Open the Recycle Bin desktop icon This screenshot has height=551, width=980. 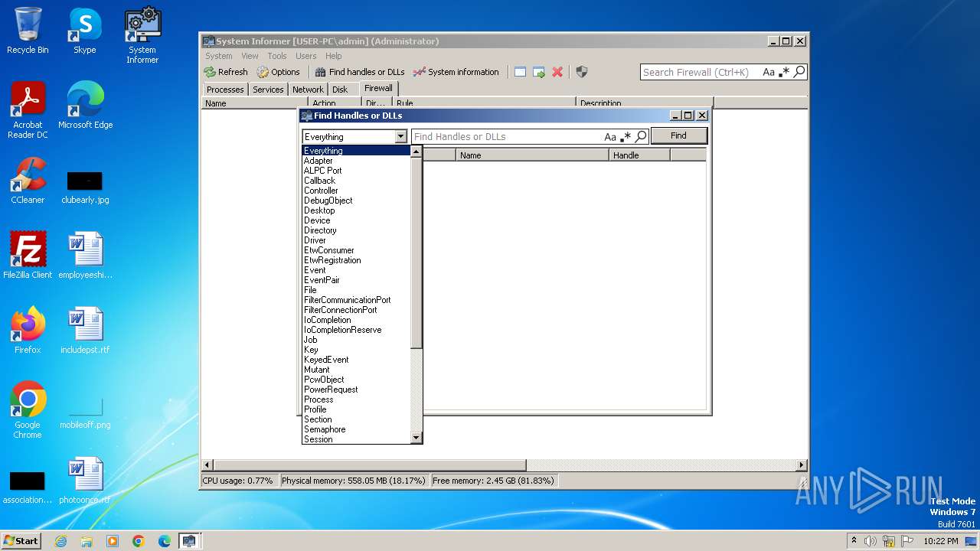coord(28,31)
